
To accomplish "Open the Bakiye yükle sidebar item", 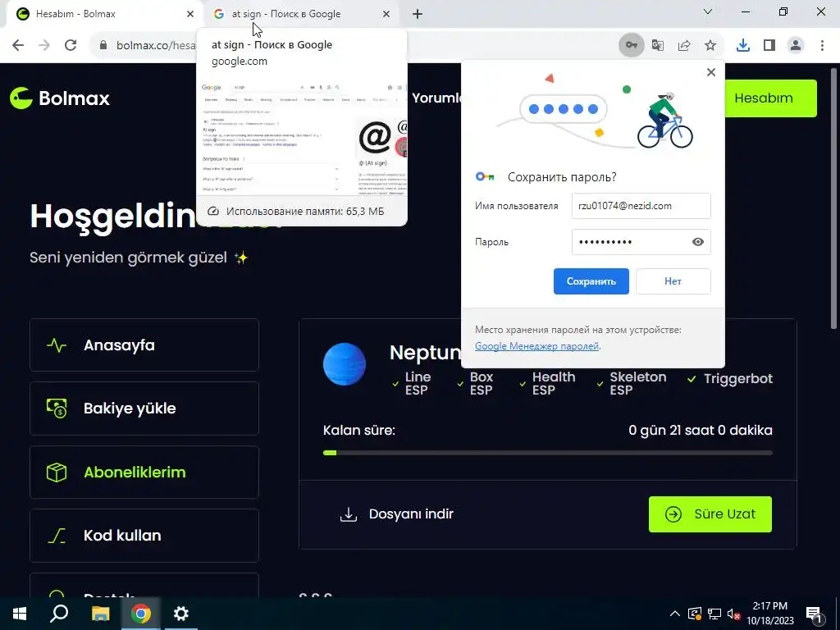I will [144, 409].
